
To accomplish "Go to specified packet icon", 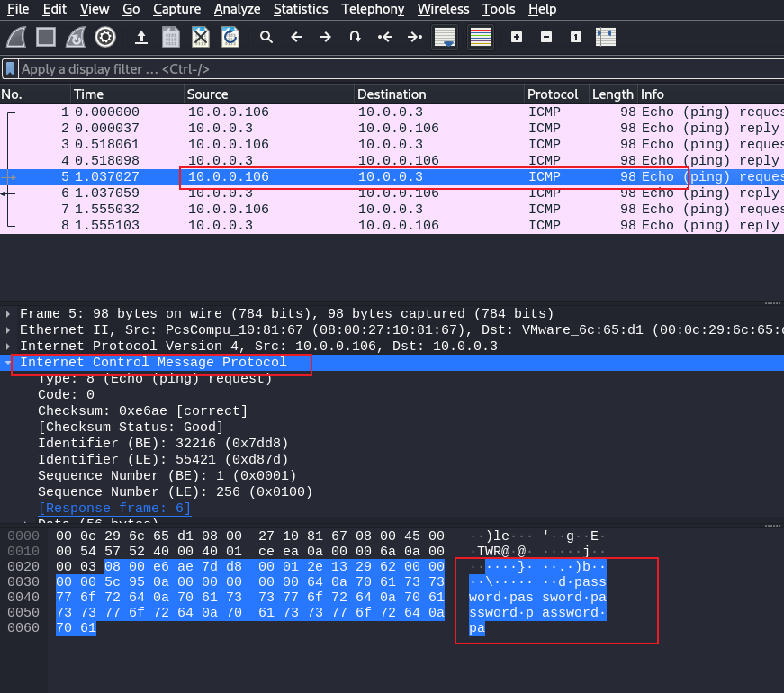I will coord(355,37).
